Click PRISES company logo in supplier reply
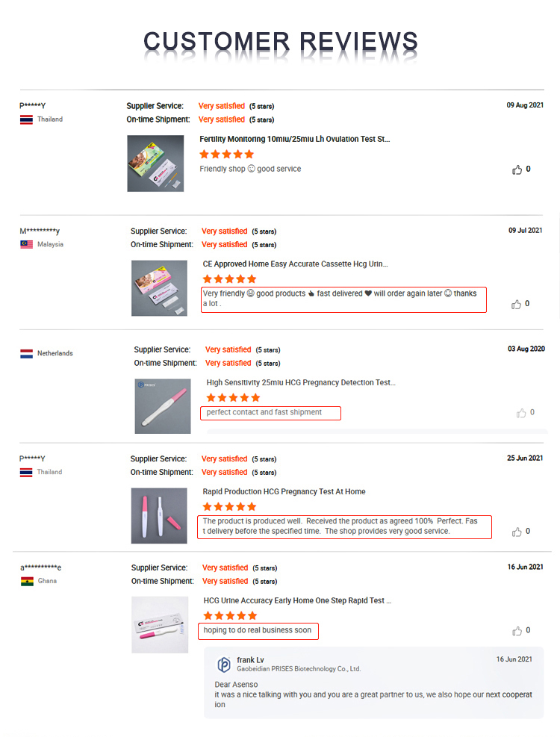The image size is (560, 737). coord(223,664)
